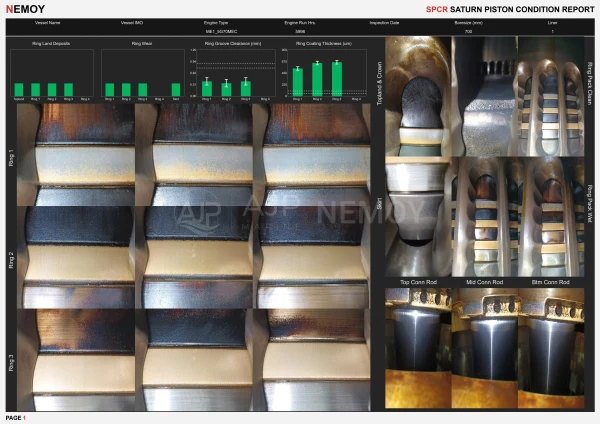Screen dimensions: 600x424
Task: Click Ring 3 bar in Groove Clearance chart
Action: [246, 88]
